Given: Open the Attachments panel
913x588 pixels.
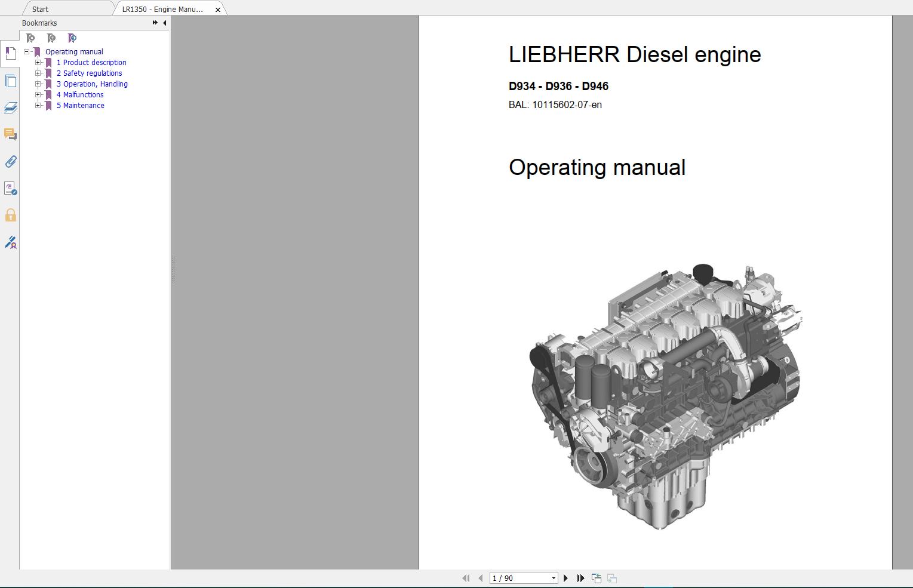Looking at the screenshot, I should [10, 161].
